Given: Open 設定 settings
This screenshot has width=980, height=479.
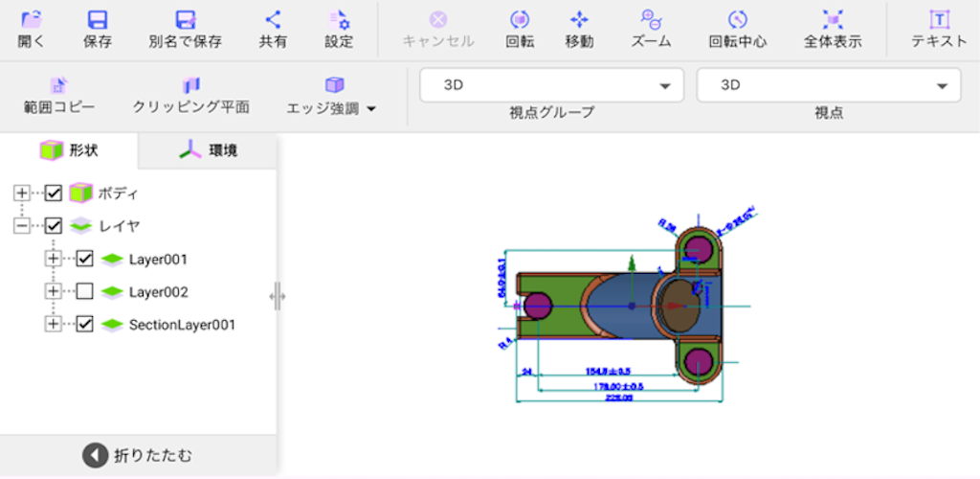Looking at the screenshot, I should [339, 31].
